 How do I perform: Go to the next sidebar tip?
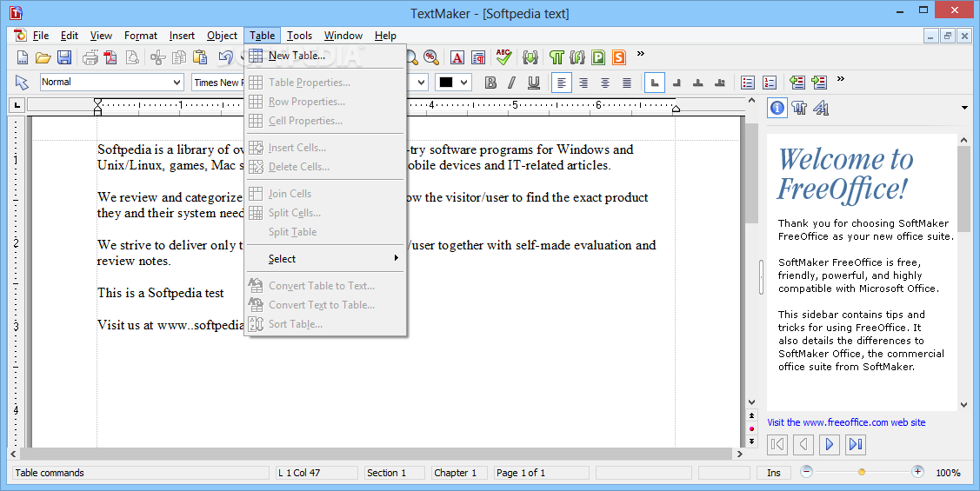(830, 444)
